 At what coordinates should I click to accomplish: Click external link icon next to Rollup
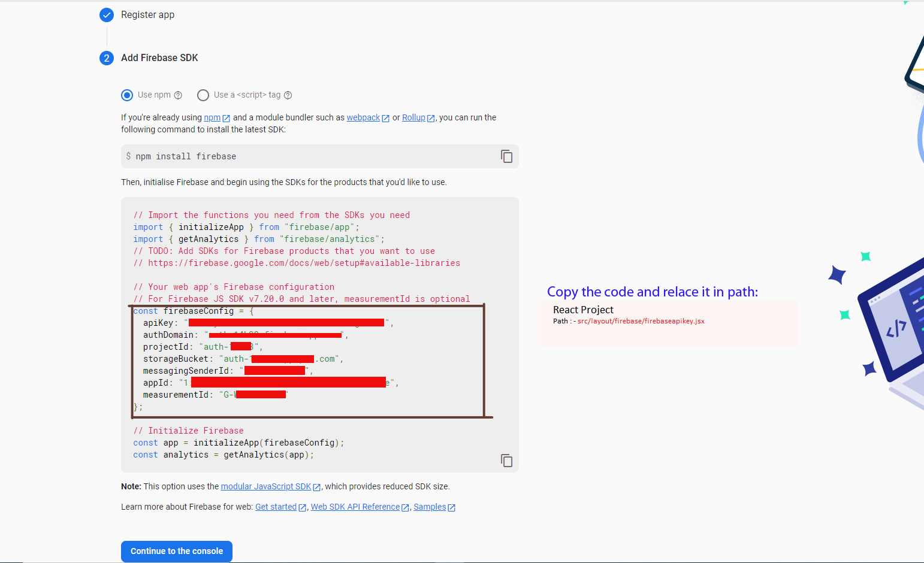pyautogui.click(x=431, y=119)
